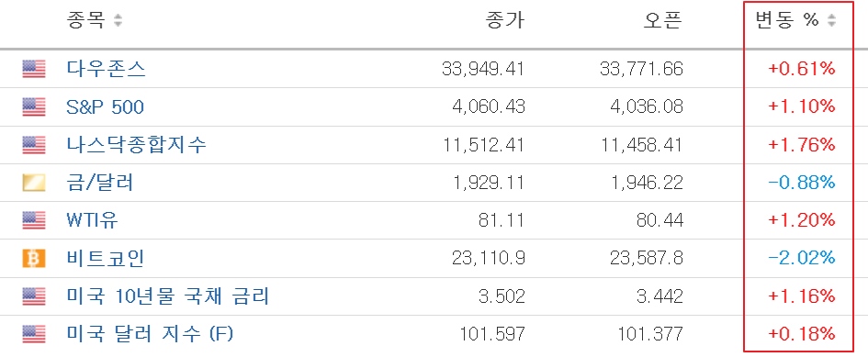Click the flag icon next to WTI유

[x=34, y=220]
